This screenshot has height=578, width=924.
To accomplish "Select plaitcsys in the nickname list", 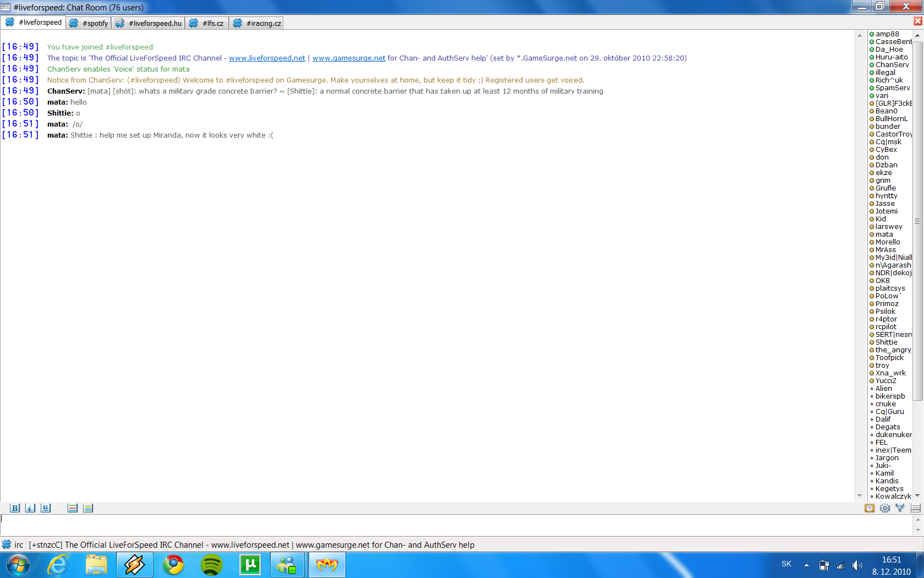I will coord(889,288).
